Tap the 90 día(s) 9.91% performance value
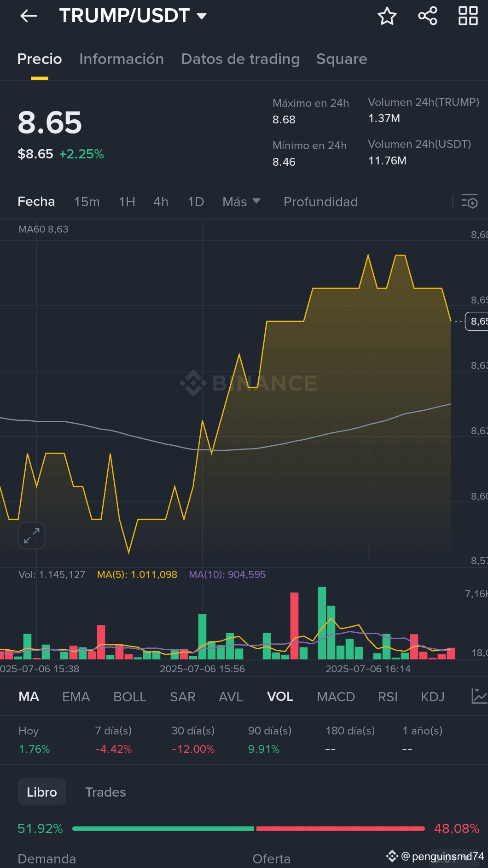The image size is (488, 868). pos(264,749)
